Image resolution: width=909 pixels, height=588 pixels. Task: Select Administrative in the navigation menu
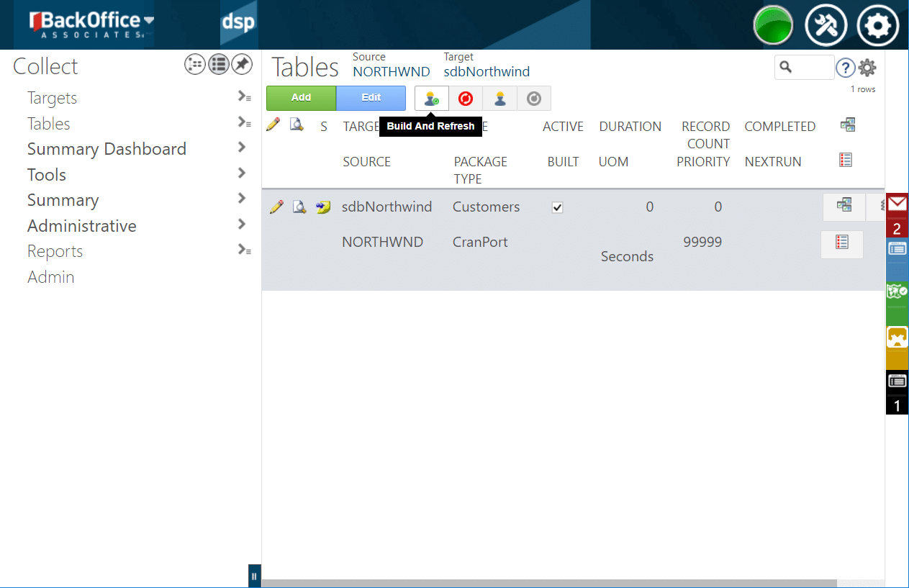82,226
